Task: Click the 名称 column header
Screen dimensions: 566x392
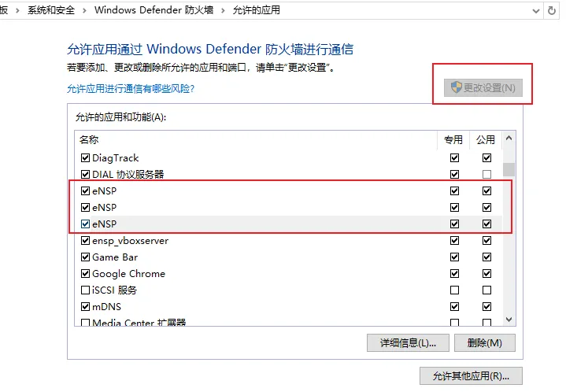Action: [x=256, y=139]
